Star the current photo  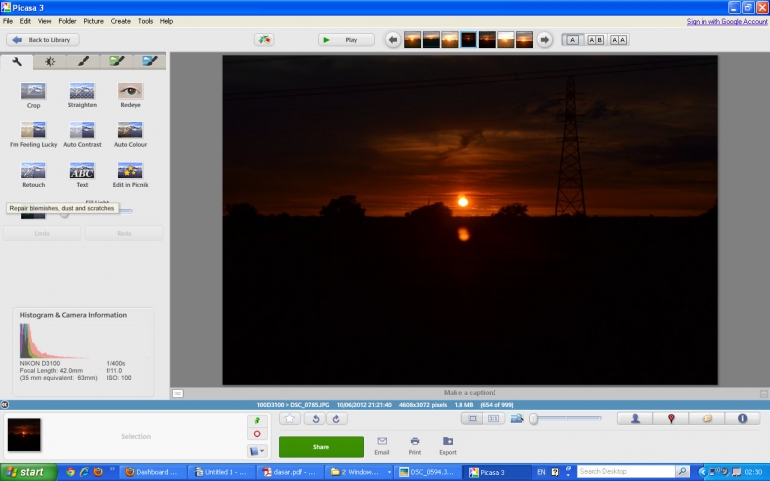pos(289,419)
